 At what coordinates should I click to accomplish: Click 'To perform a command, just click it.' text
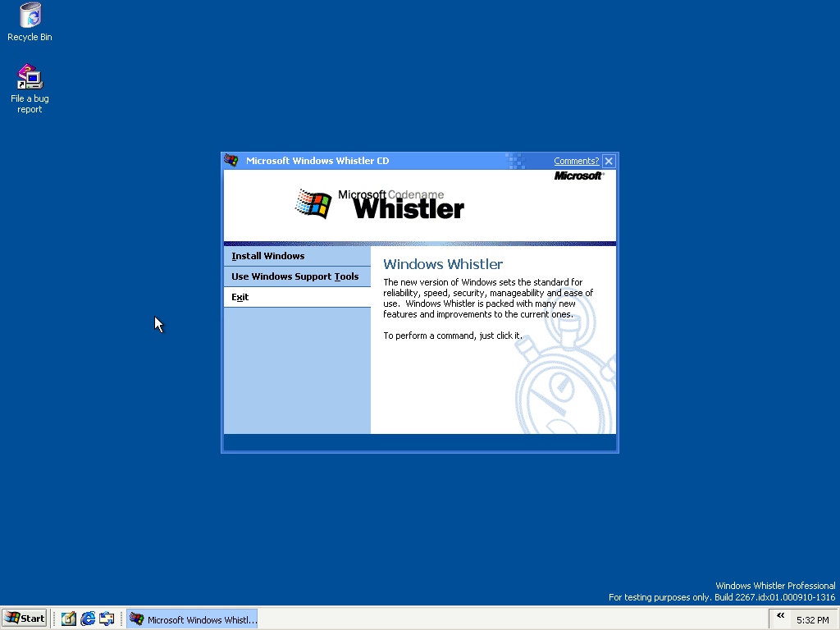453,336
